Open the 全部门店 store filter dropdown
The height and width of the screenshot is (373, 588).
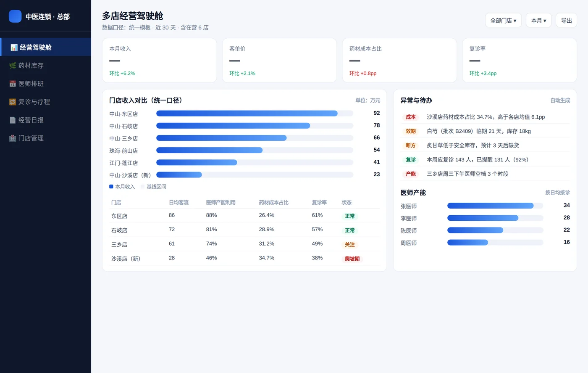[x=503, y=20]
